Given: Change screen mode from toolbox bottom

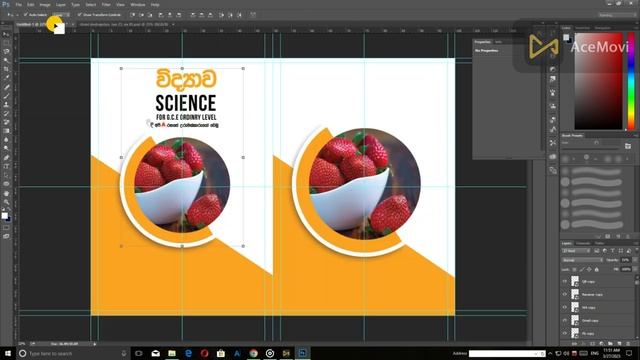Looking at the screenshot, I should pyautogui.click(x=6, y=236).
